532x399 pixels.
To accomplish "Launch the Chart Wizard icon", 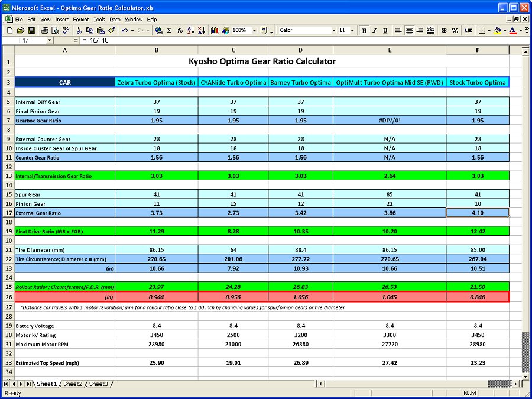I will click(215, 31).
